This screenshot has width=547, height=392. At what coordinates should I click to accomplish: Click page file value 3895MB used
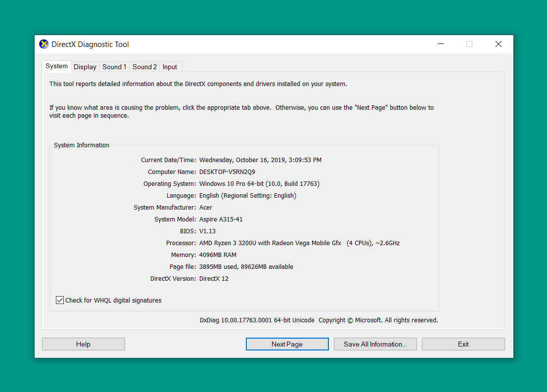click(x=246, y=267)
